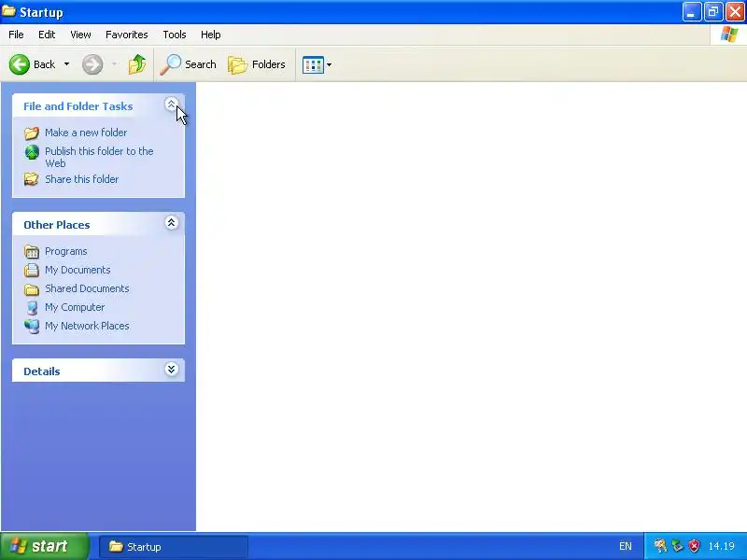Viewport: 747px width, 560px height.
Task: Toggle the Folders pane button
Action: click(256, 64)
